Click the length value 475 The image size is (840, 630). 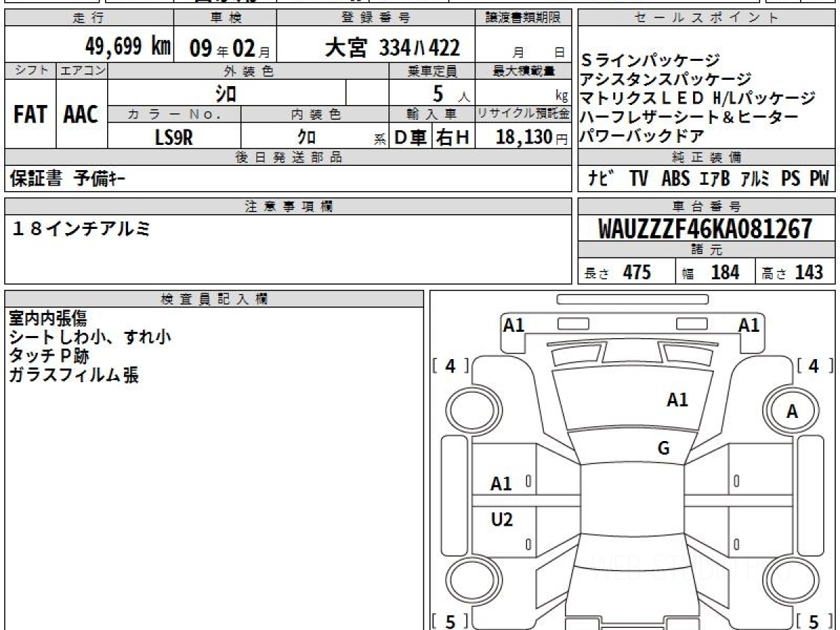636,272
